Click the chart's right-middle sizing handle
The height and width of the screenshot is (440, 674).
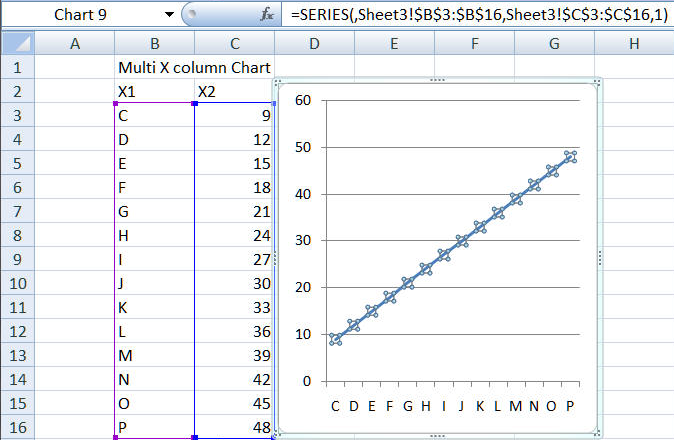click(x=599, y=257)
